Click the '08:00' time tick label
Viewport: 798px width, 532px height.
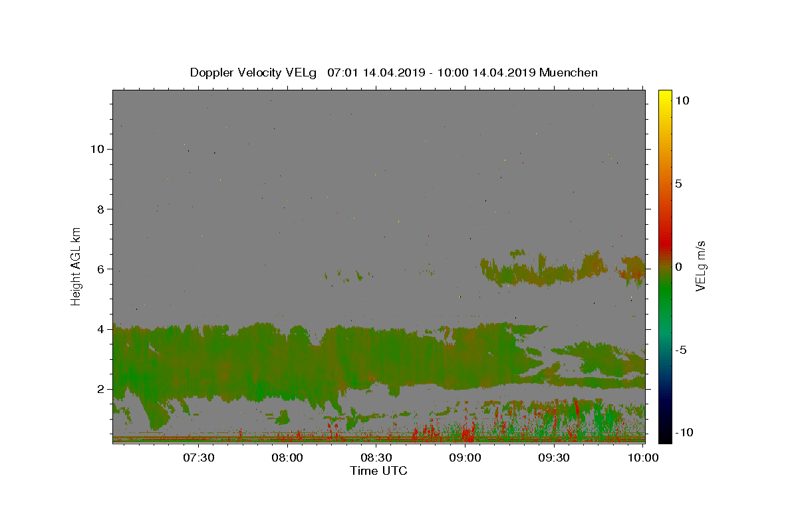287,458
